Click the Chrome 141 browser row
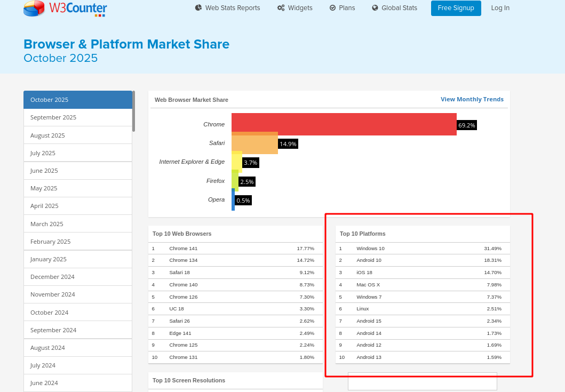Image resolution: width=565 pixels, height=392 pixels. 183,249
